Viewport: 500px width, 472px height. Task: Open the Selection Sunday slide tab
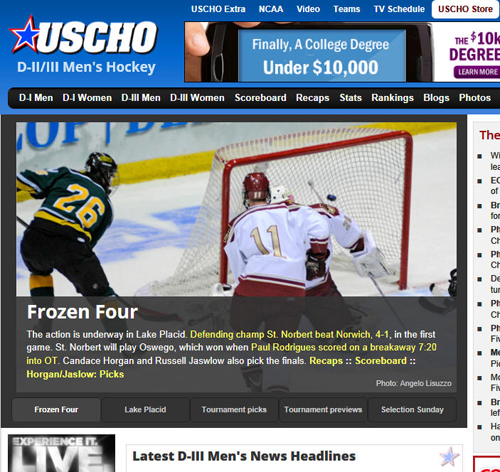(x=412, y=409)
